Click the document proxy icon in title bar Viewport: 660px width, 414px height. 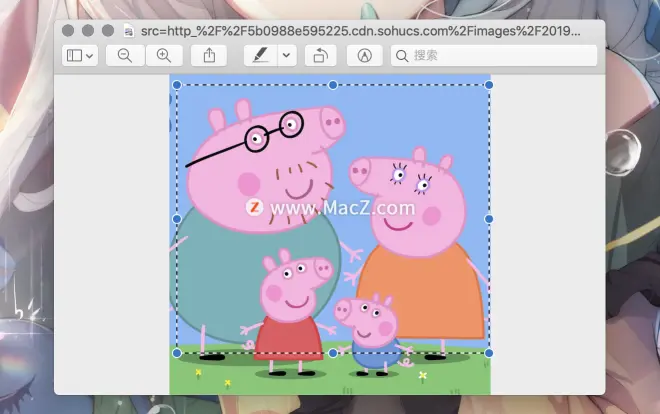coord(128,31)
